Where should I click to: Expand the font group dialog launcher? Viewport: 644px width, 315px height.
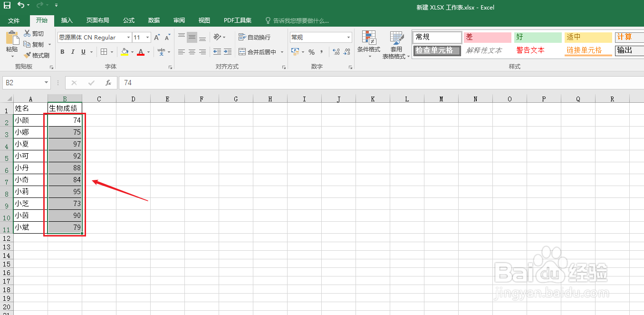pyautogui.click(x=170, y=67)
